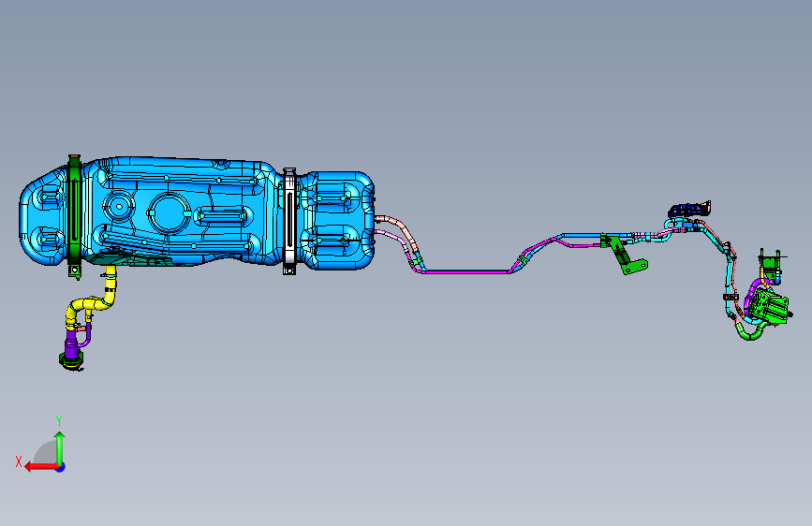Select the green valve block assembly at far right
The height and width of the screenshot is (526, 812).
[771, 306]
